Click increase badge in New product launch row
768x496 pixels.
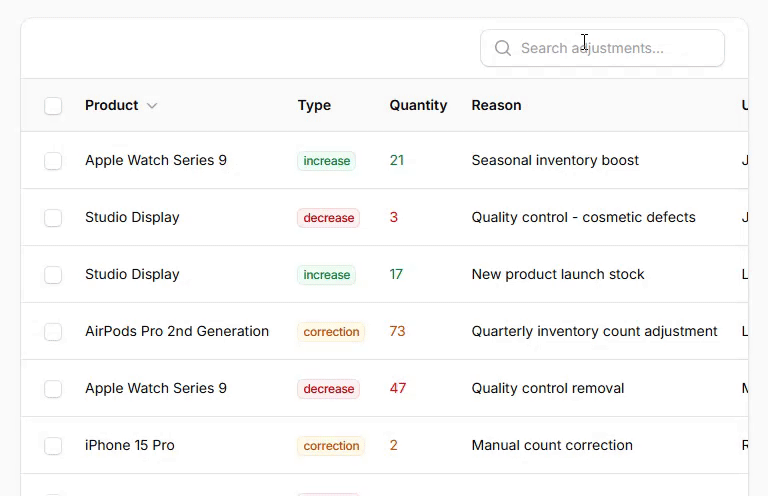click(x=327, y=275)
